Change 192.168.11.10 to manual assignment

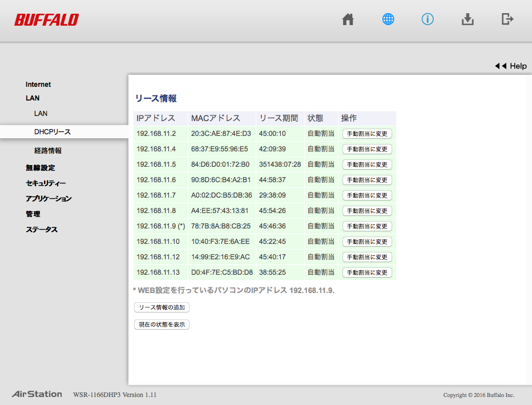pyautogui.click(x=367, y=242)
